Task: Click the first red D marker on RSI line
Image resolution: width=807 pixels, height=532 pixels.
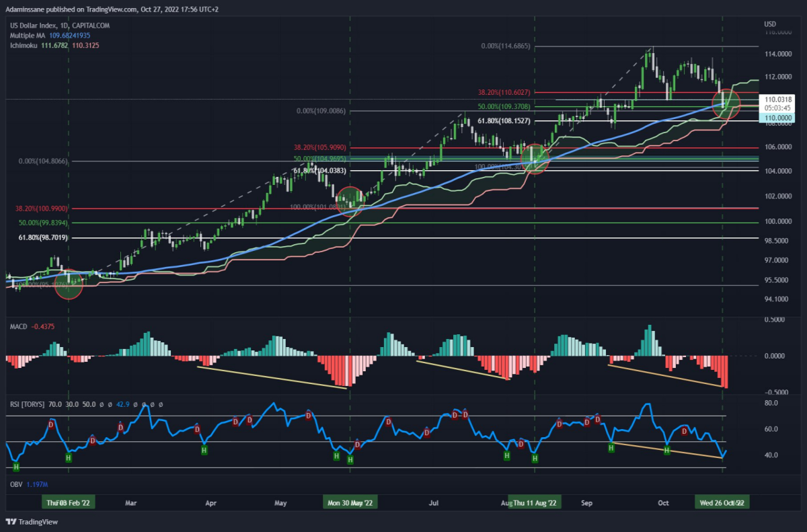Action: pos(51,424)
